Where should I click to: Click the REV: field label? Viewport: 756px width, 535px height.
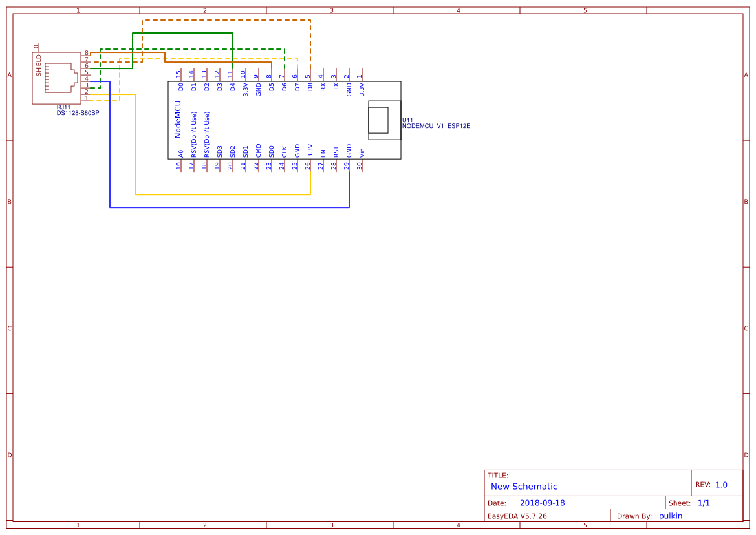pyautogui.click(x=703, y=485)
